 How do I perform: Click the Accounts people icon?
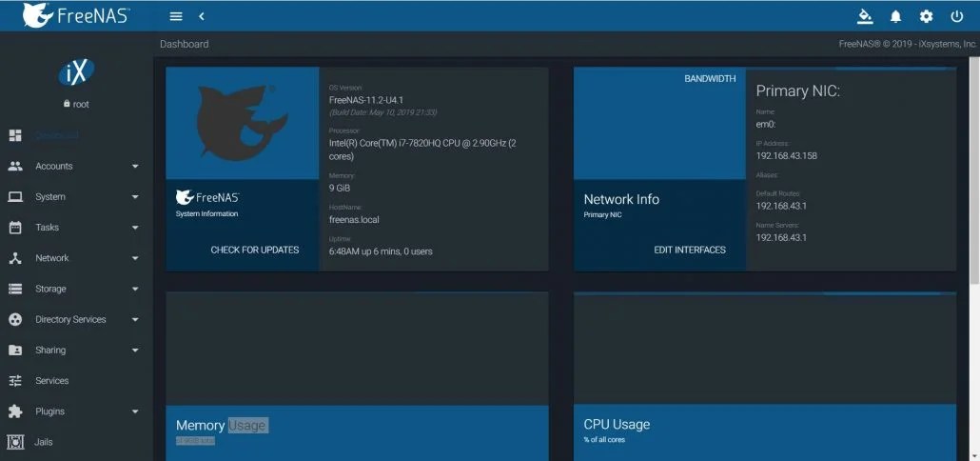(15, 166)
